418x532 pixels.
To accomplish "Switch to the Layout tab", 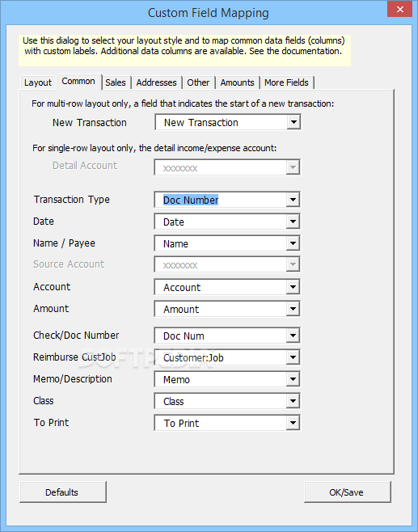I will [x=38, y=82].
